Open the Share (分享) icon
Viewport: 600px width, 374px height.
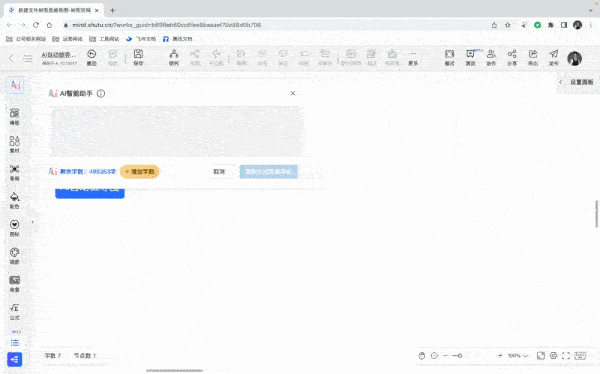pos(512,57)
